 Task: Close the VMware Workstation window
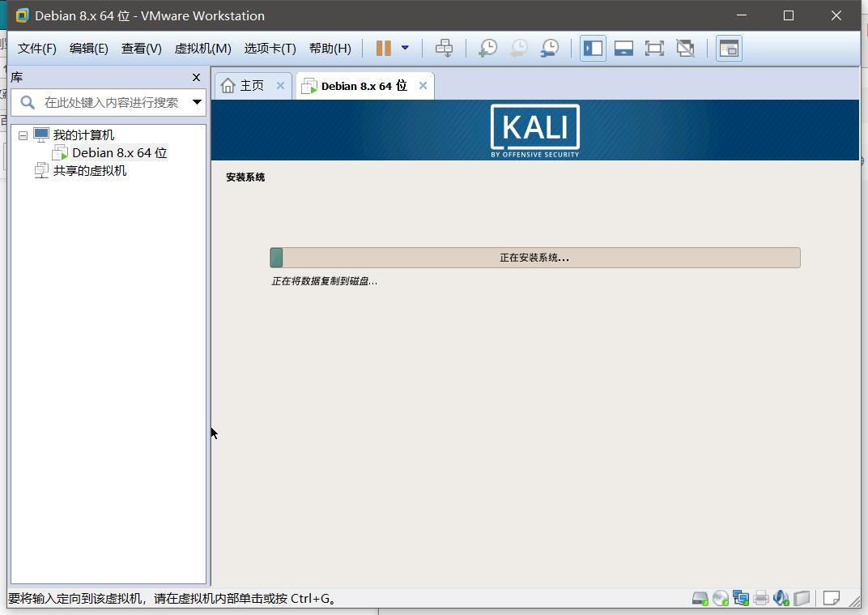pos(836,15)
